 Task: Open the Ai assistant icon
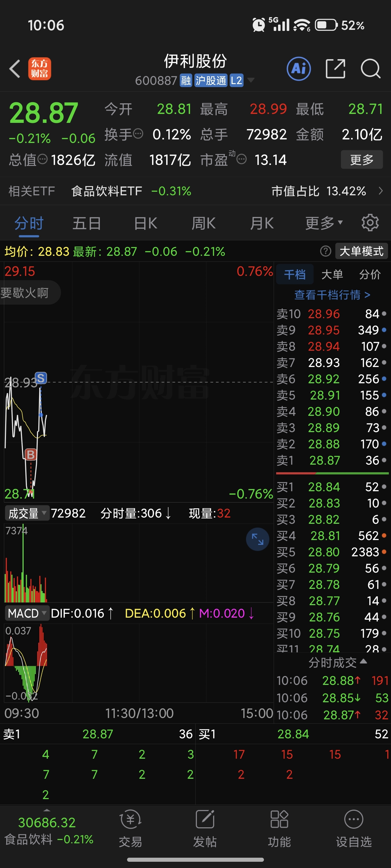299,69
